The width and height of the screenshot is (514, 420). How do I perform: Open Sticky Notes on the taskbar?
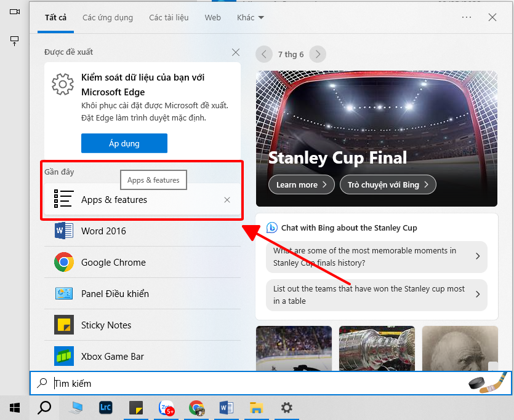click(x=135, y=408)
